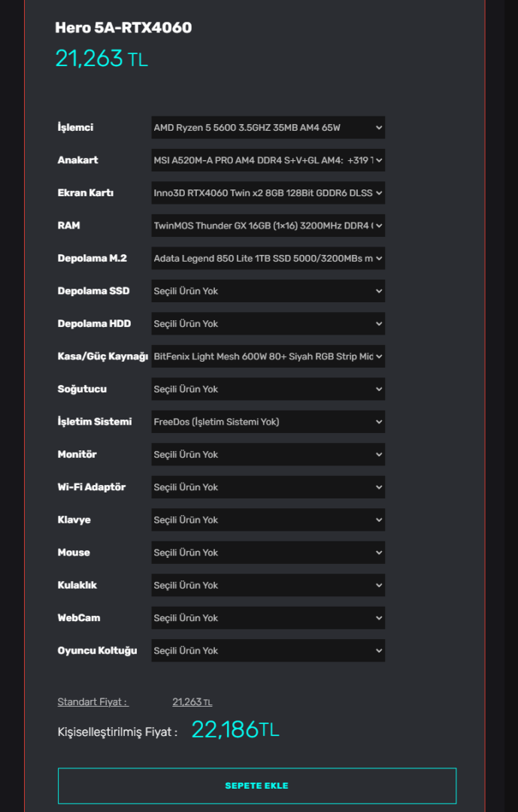
Task: Select a product in Depolama SSD
Action: point(268,291)
